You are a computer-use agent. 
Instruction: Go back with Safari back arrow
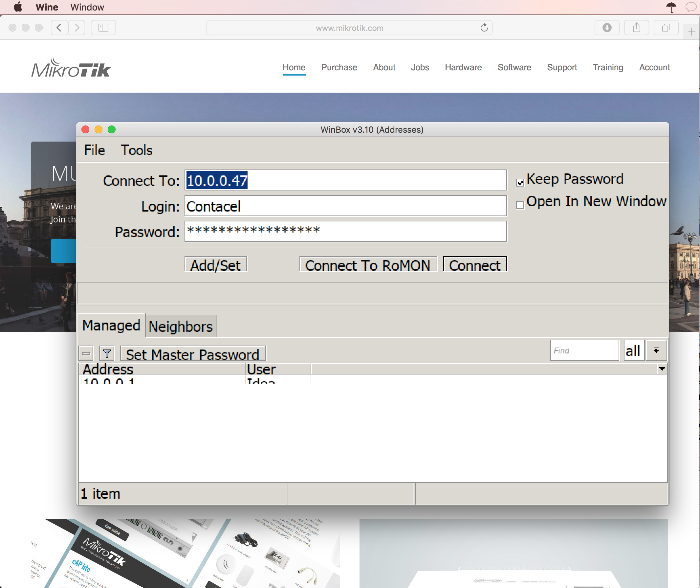59,28
